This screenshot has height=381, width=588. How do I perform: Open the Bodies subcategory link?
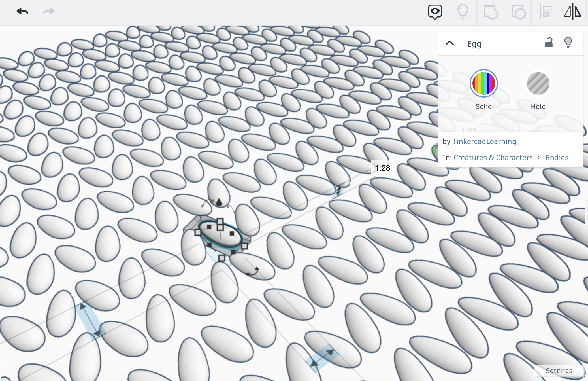pyautogui.click(x=557, y=158)
